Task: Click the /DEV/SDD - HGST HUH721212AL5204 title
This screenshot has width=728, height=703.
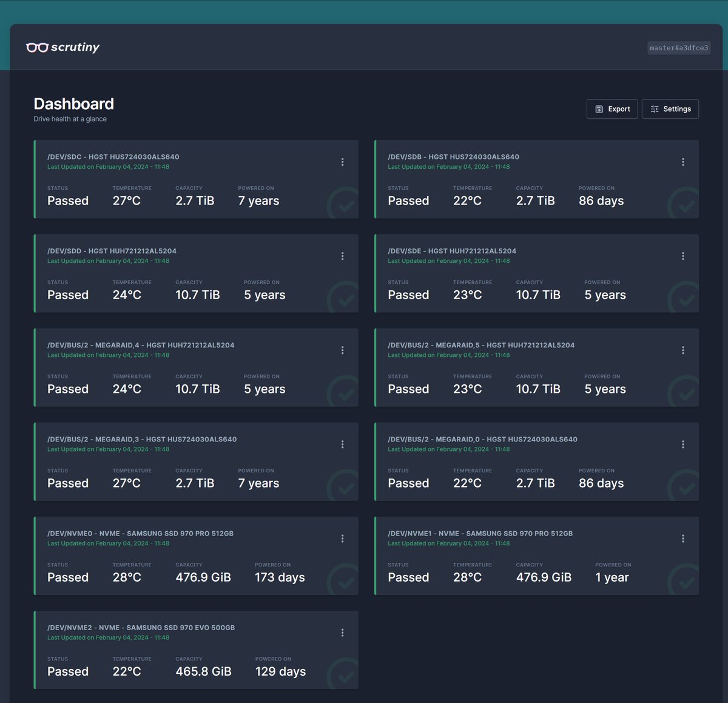Action: 112,251
